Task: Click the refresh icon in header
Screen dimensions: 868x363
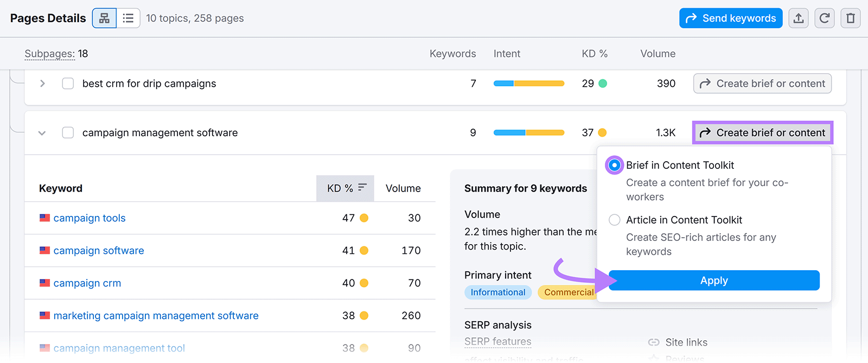Action: point(824,18)
